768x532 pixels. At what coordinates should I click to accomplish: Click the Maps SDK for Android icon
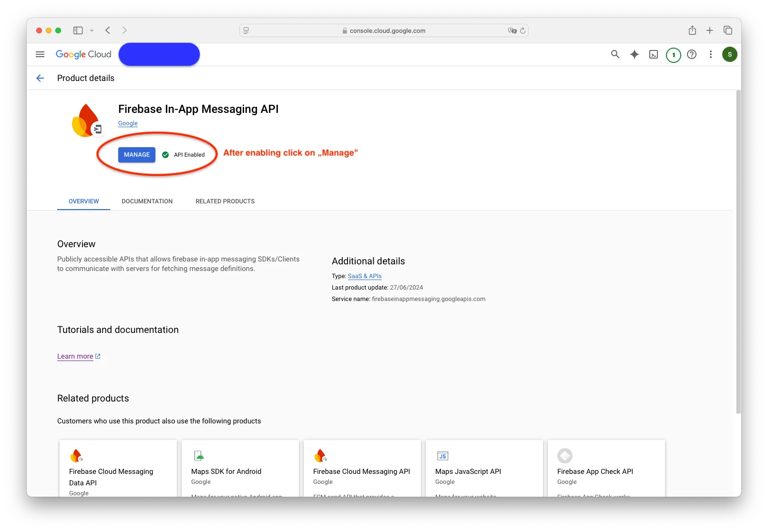199,456
